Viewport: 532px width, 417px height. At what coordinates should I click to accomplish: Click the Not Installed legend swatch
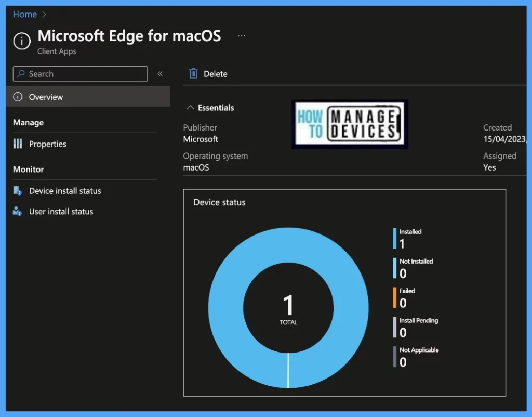[395, 268]
